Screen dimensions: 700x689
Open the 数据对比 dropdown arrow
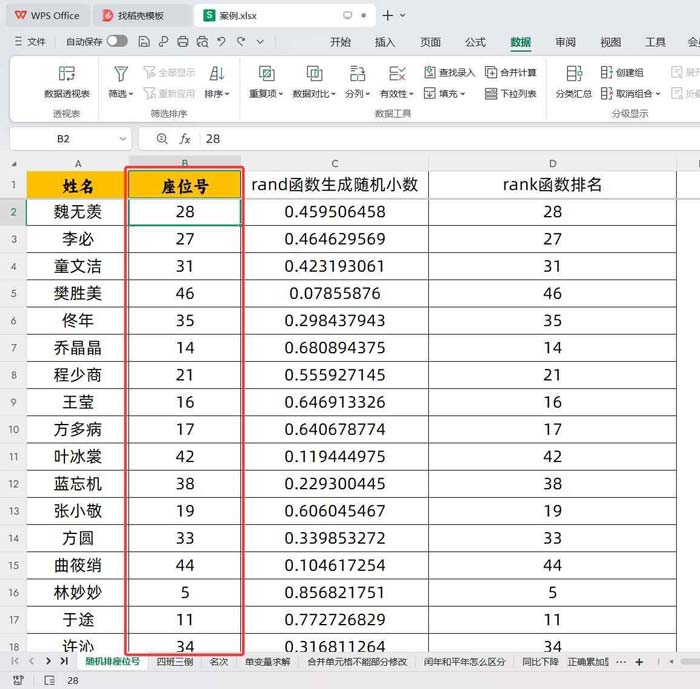pyautogui.click(x=333, y=94)
